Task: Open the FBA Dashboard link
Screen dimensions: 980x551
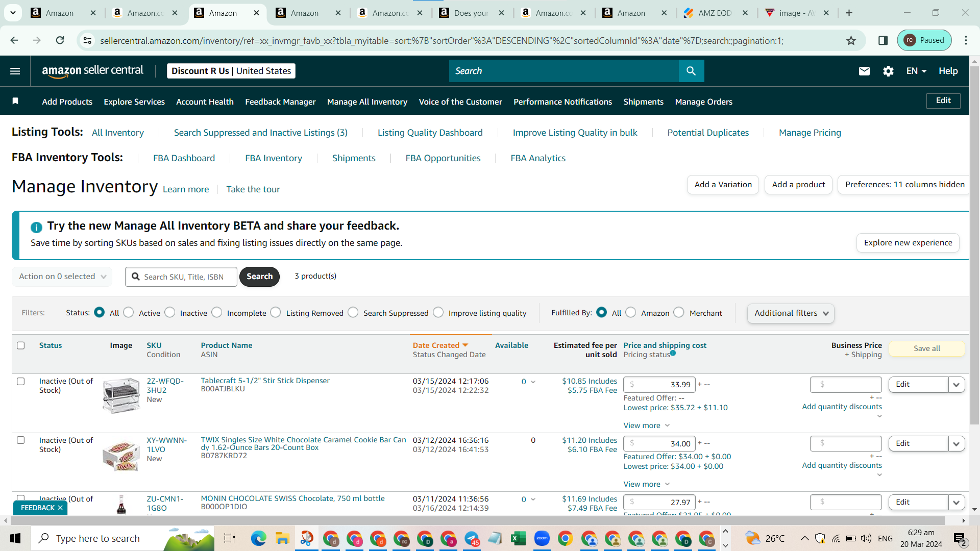Action: click(x=184, y=158)
